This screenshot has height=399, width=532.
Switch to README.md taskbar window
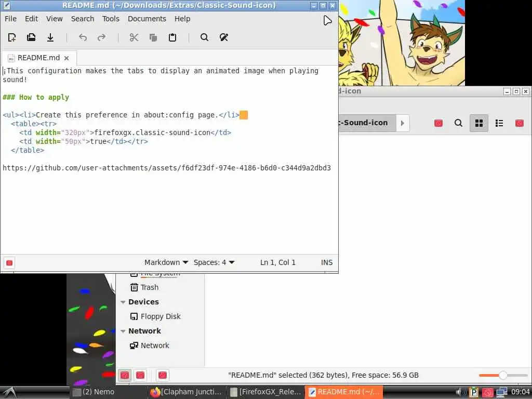(344, 392)
